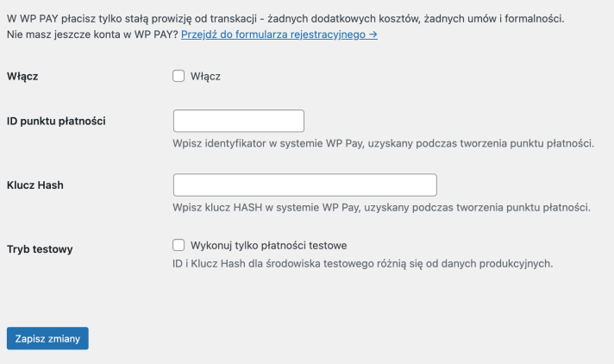This screenshot has height=364, width=614.
Task: Open the registration form link
Action: pyautogui.click(x=273, y=35)
